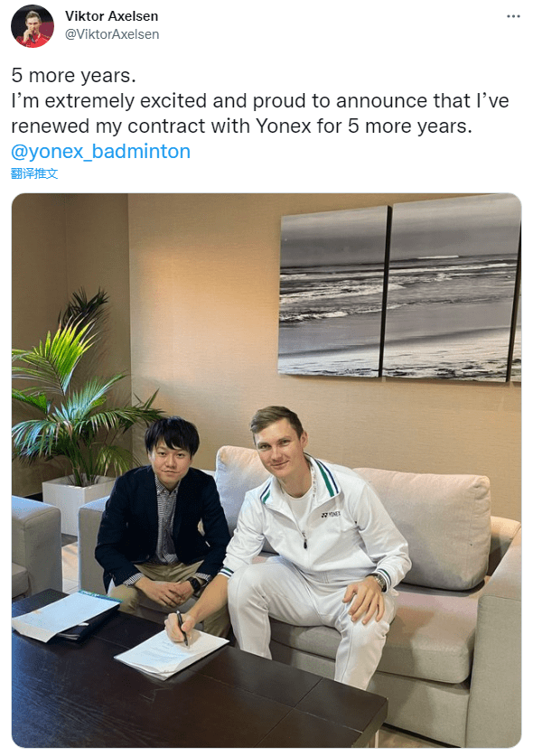The image size is (533, 756).
Task: Click the Yonex logo on white jacket
Action: tap(331, 515)
